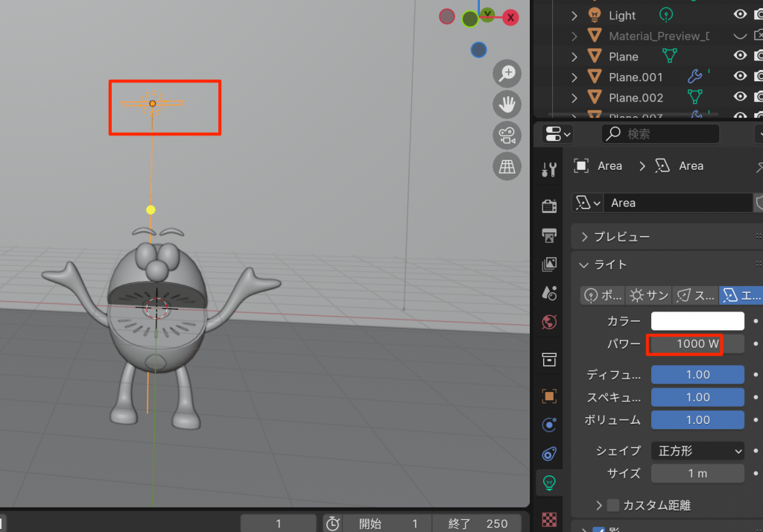Enable the カスタム距離 checkbox
763x532 pixels.
pos(613,505)
